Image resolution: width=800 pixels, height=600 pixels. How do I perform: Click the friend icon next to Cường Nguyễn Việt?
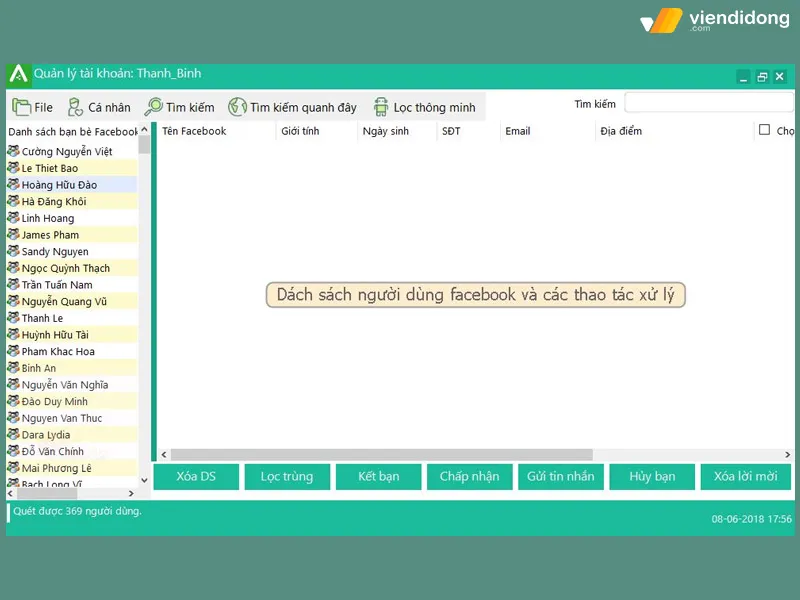point(13,151)
